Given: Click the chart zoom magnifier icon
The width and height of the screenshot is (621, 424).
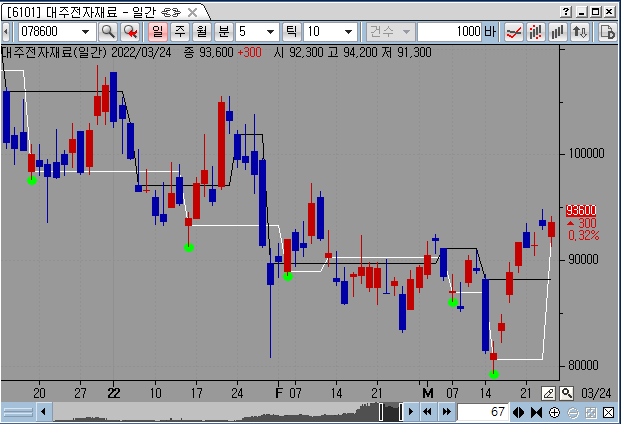Looking at the screenshot, I should pos(567,394).
